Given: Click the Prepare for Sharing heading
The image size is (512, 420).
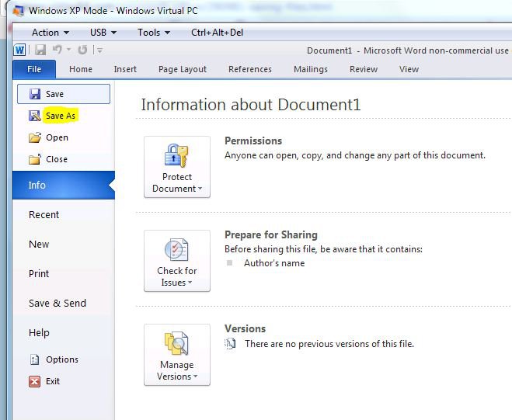Looking at the screenshot, I should [x=271, y=234].
